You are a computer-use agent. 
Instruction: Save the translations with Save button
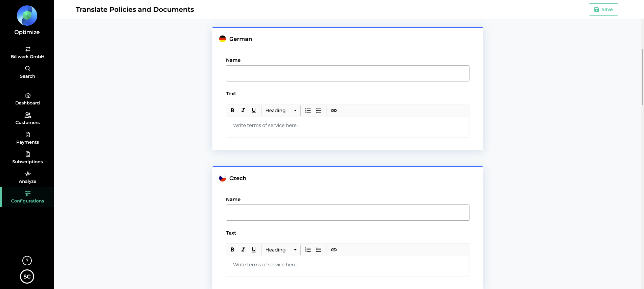[x=603, y=9]
